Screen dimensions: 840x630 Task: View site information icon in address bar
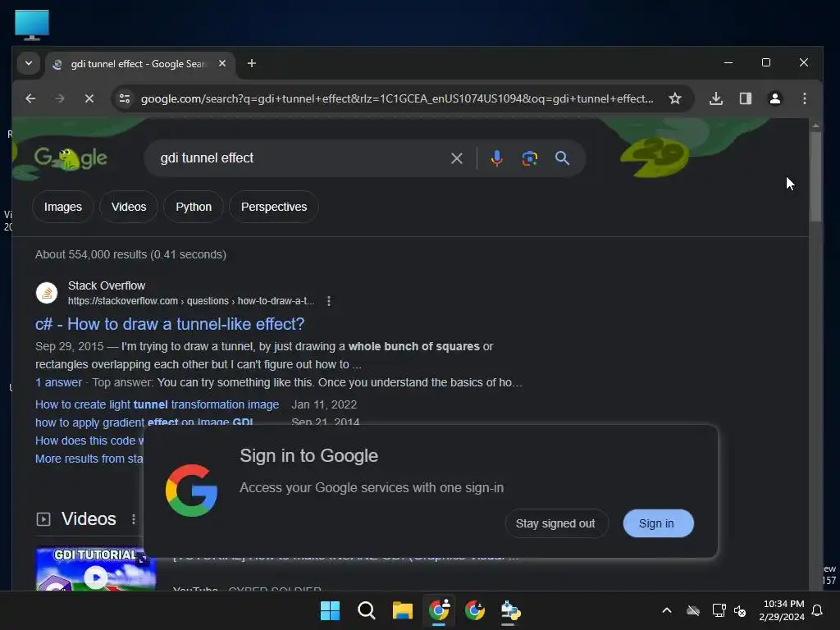[125, 98]
